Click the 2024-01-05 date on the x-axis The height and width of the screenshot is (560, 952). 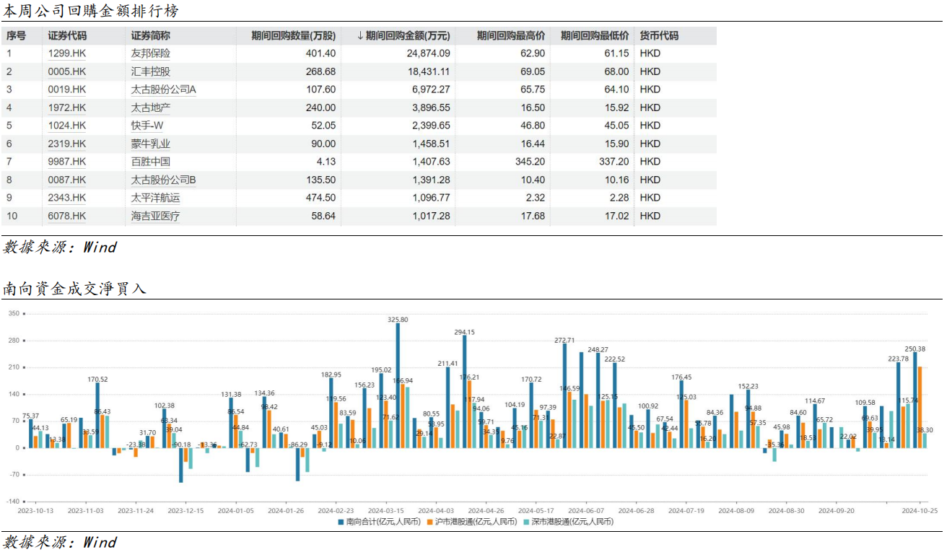pyautogui.click(x=236, y=510)
